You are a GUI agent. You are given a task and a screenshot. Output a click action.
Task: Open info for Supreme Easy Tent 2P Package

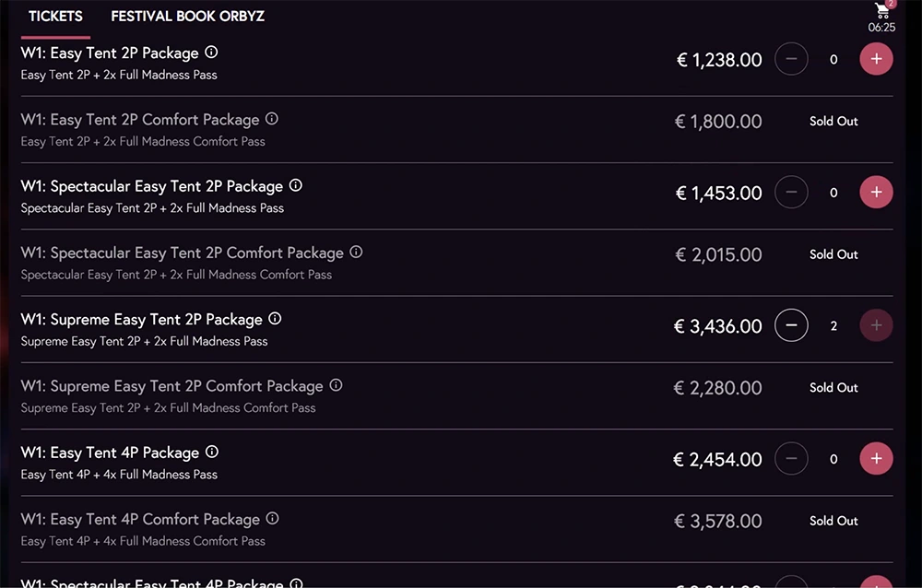point(275,319)
